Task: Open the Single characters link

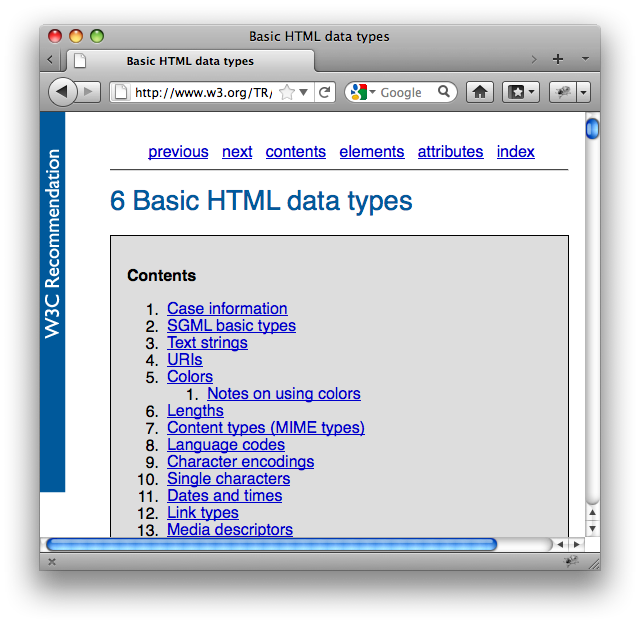Action: point(229,479)
